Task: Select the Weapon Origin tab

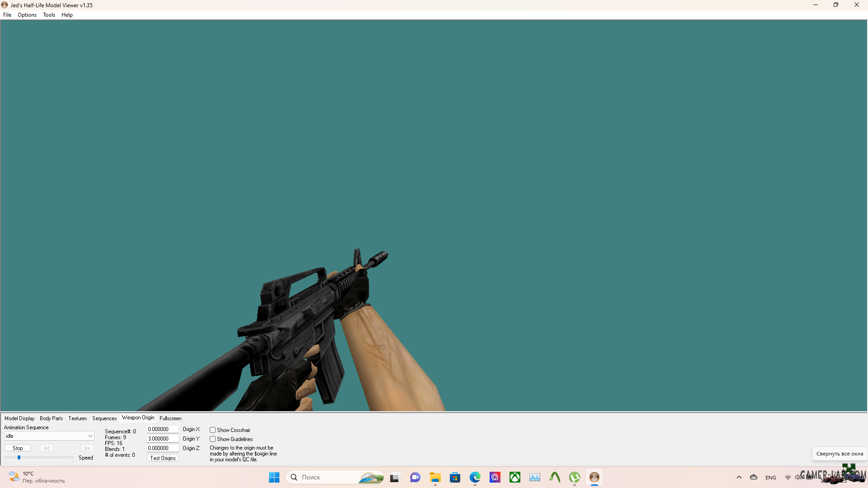Action: tap(138, 418)
